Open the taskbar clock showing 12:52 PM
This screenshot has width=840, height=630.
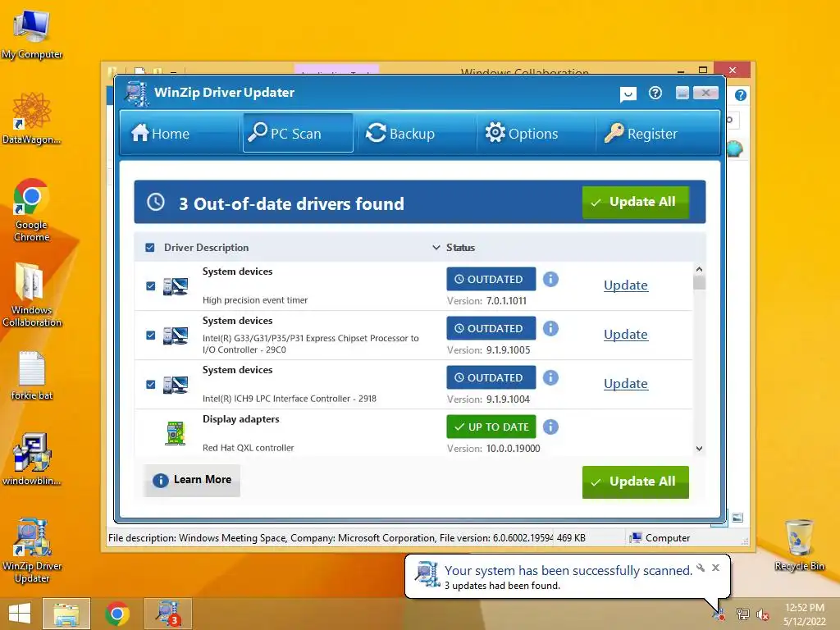pyautogui.click(x=805, y=614)
